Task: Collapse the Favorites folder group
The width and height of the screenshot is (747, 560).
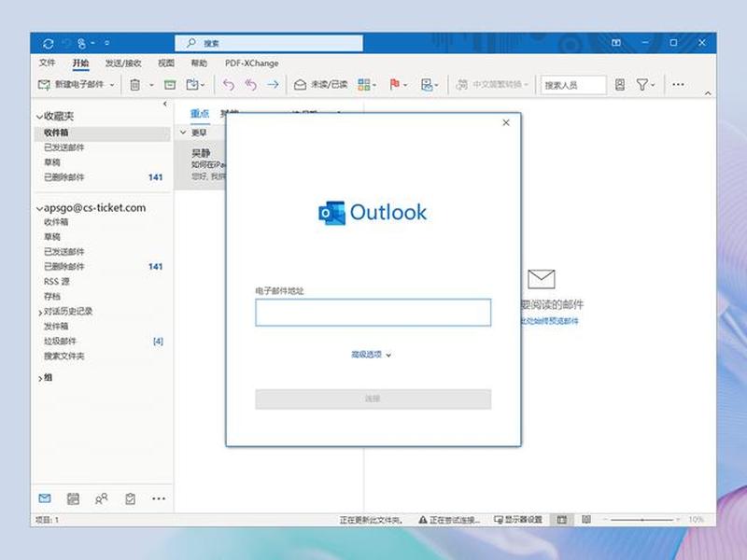Action: pyautogui.click(x=39, y=117)
